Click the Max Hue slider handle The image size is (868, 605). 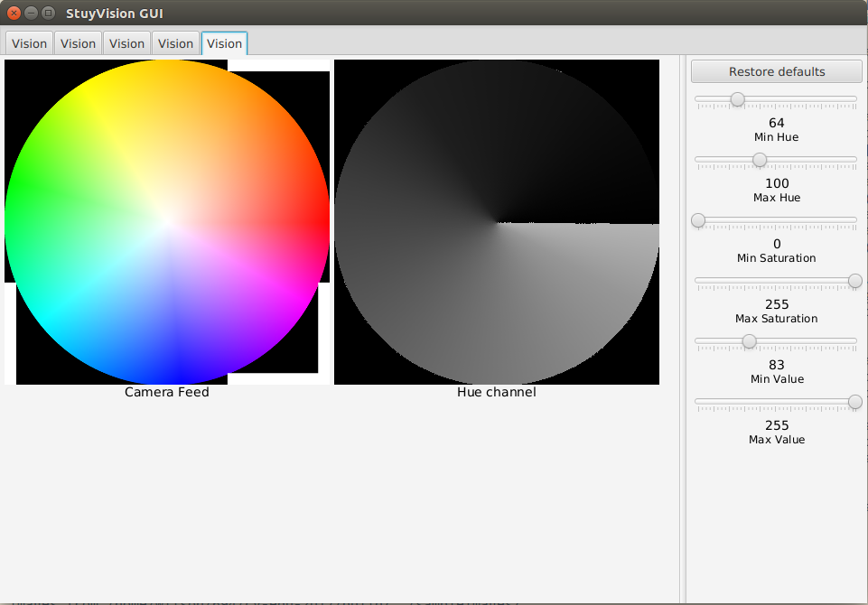pos(760,160)
